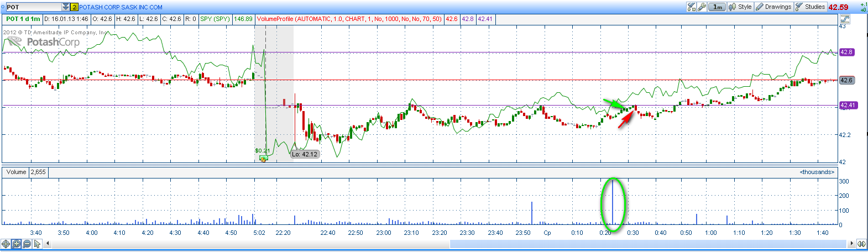Click the green $0.21 dividend marker icon
The width and height of the screenshot is (868, 252).
[x=263, y=159]
